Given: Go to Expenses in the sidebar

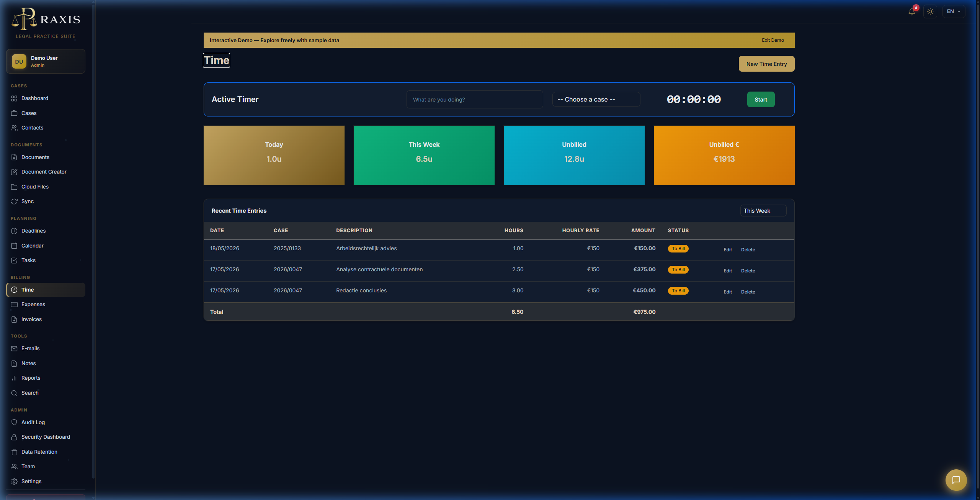Looking at the screenshot, I should 46,305.
